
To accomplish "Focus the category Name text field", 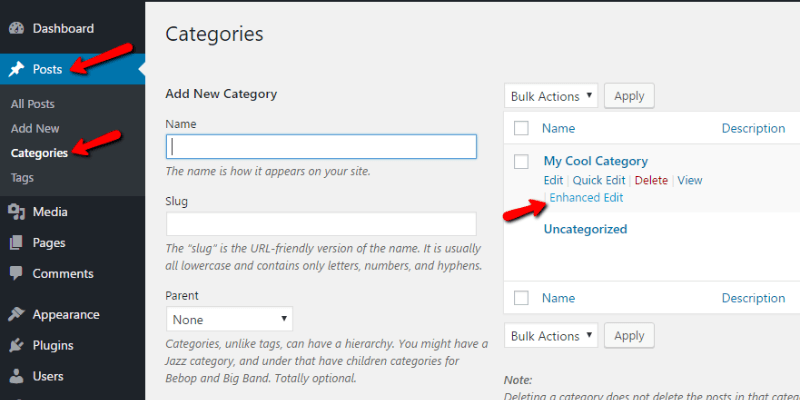I will pyautogui.click(x=321, y=147).
